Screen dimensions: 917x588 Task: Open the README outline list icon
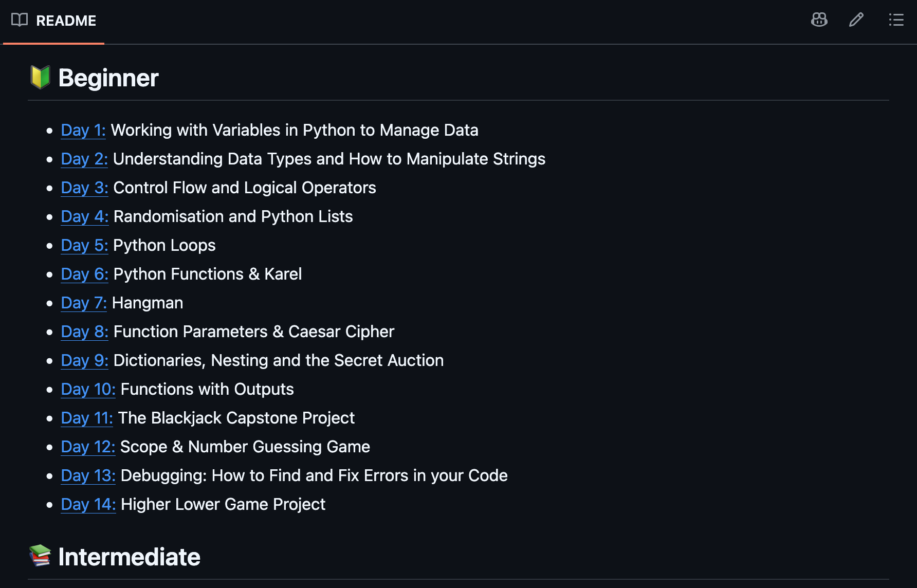[896, 20]
